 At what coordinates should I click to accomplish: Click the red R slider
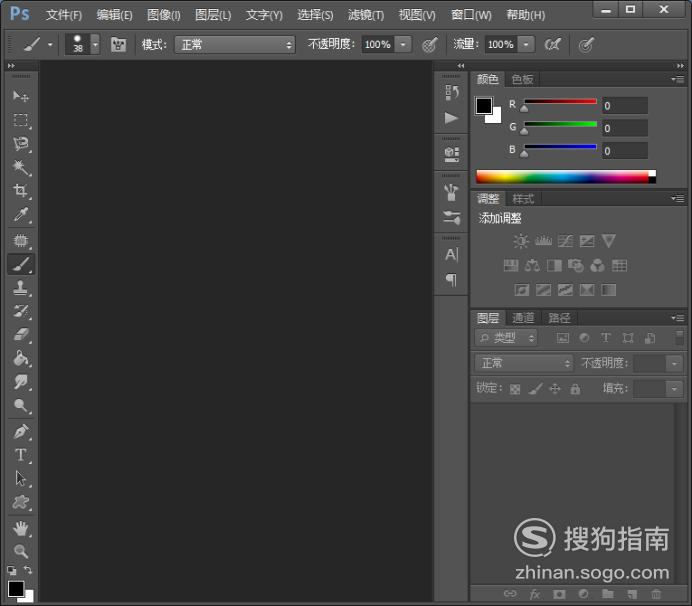[x=560, y=104]
